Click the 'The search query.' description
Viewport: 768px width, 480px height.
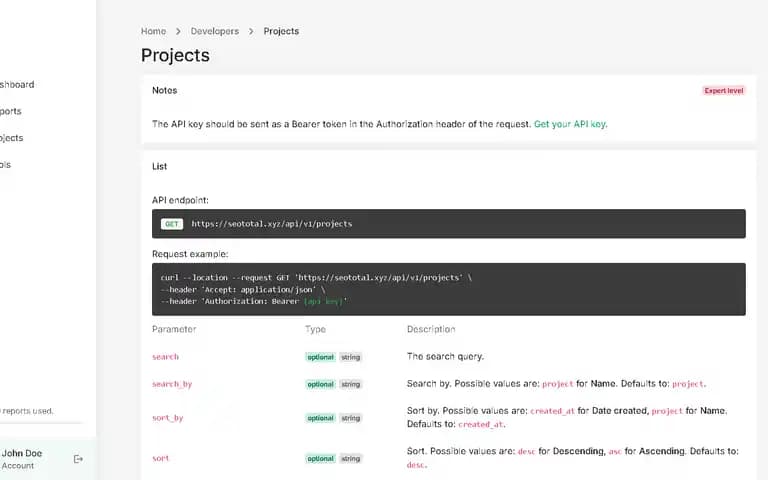coord(445,357)
